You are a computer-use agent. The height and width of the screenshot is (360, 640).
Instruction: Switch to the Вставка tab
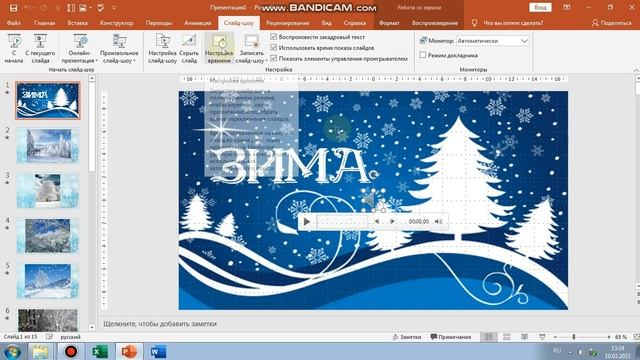[x=78, y=23]
